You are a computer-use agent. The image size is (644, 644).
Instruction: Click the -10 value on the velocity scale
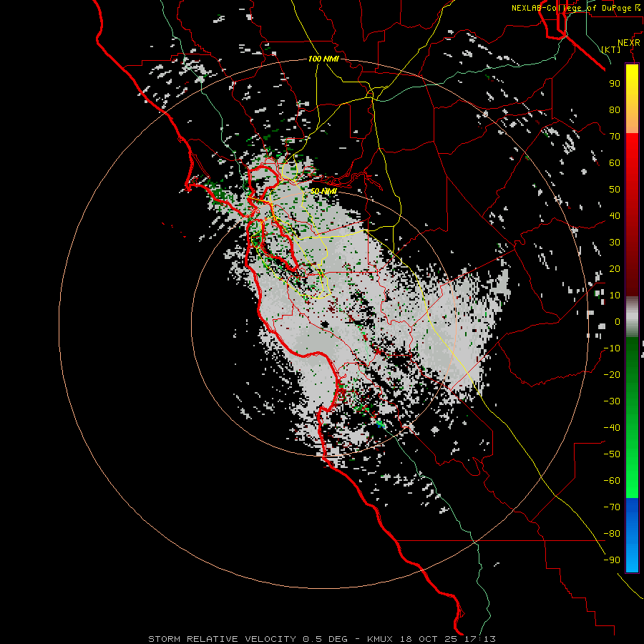click(x=612, y=348)
